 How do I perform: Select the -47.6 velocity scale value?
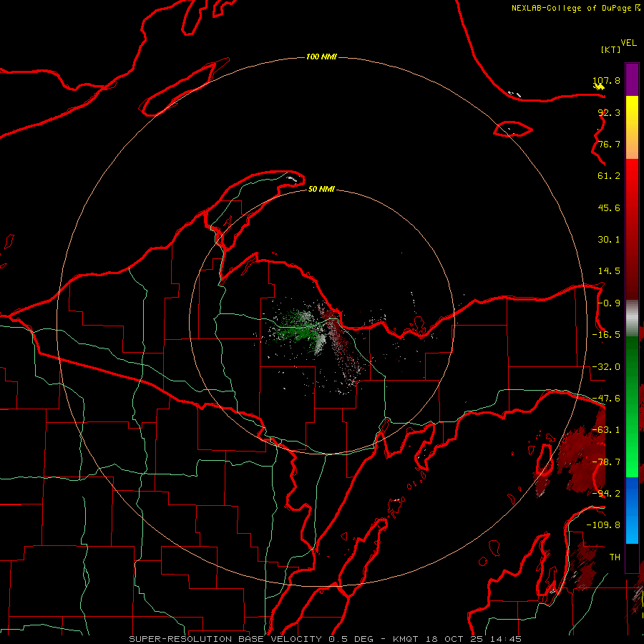pyautogui.click(x=606, y=399)
